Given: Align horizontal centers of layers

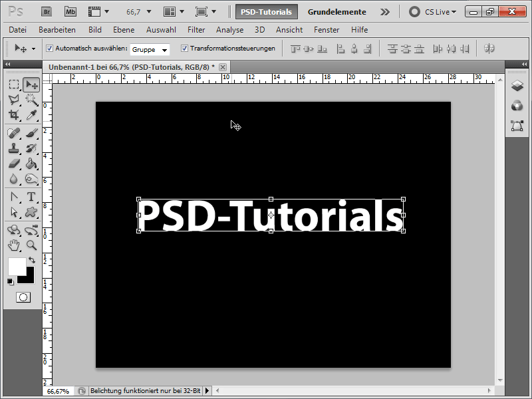Looking at the screenshot, I should (x=354, y=49).
